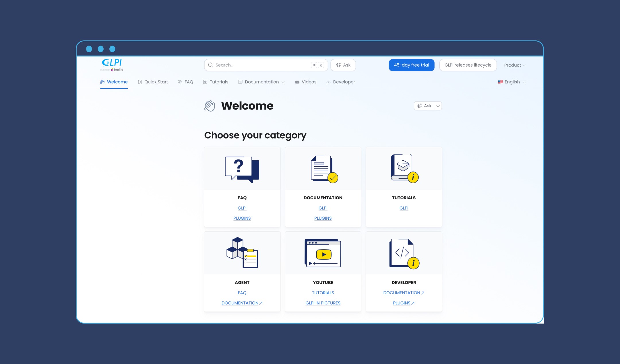Open the English language selector
This screenshot has width=620, height=364.
click(x=512, y=82)
